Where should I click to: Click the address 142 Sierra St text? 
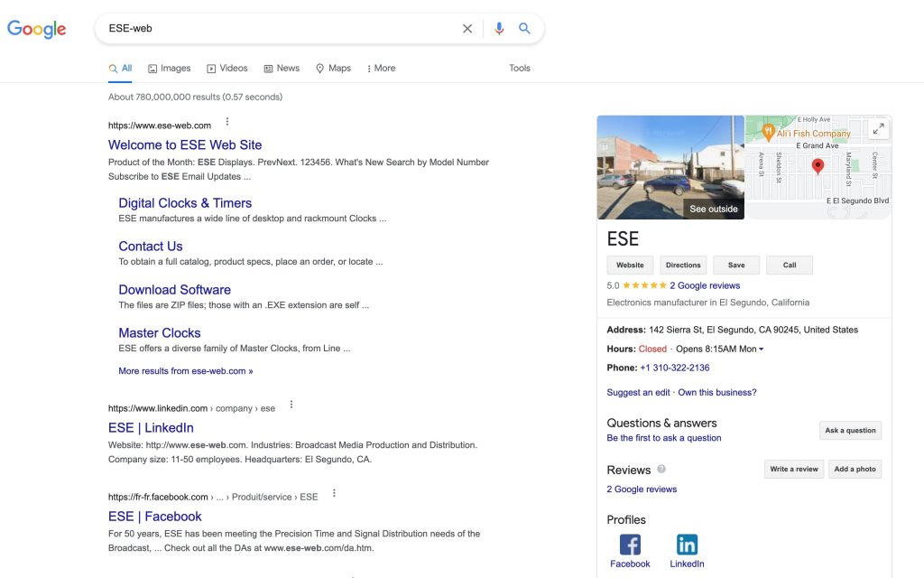point(753,331)
